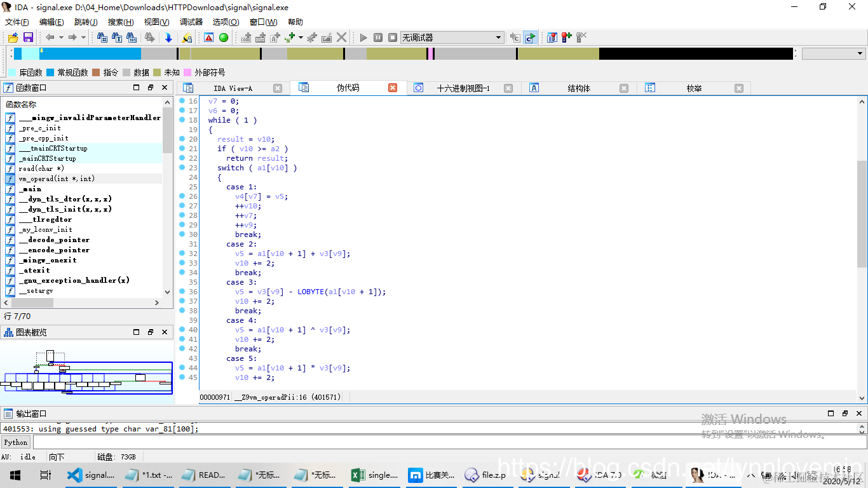This screenshot has width=868, height=488.
Task: Click the add breakpoint icon with plus
Action: click(x=566, y=37)
